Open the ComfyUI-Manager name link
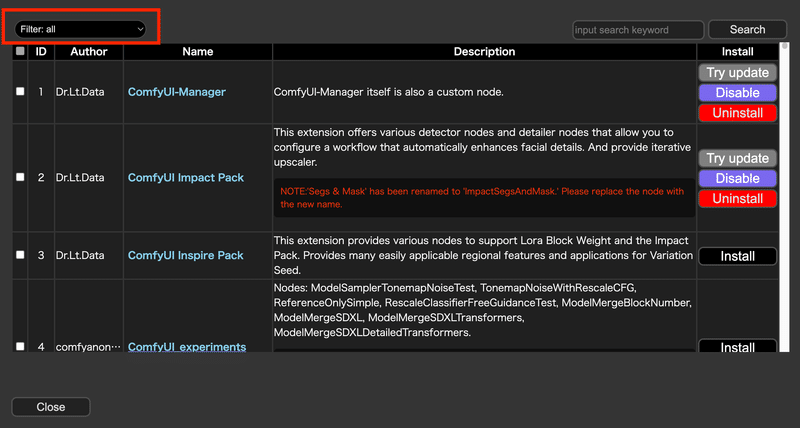Screen dimensions: 800x428 177,92
